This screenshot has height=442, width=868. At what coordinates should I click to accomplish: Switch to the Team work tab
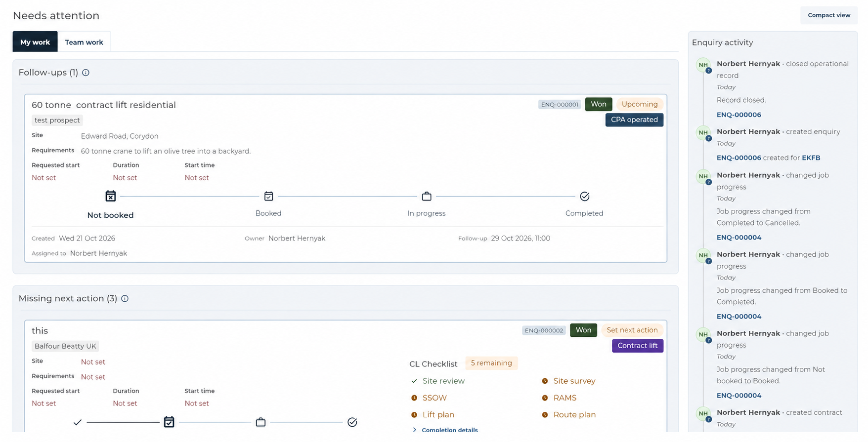click(x=84, y=42)
